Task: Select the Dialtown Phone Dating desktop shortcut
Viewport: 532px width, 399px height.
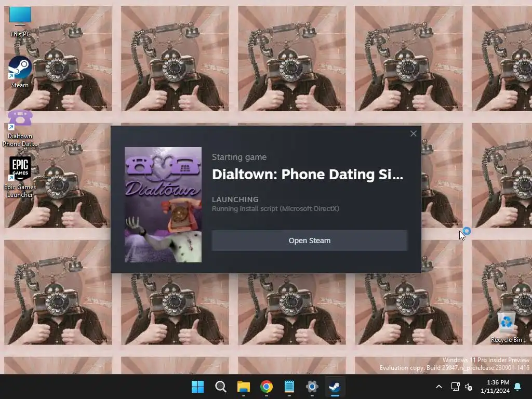Action: pyautogui.click(x=20, y=128)
